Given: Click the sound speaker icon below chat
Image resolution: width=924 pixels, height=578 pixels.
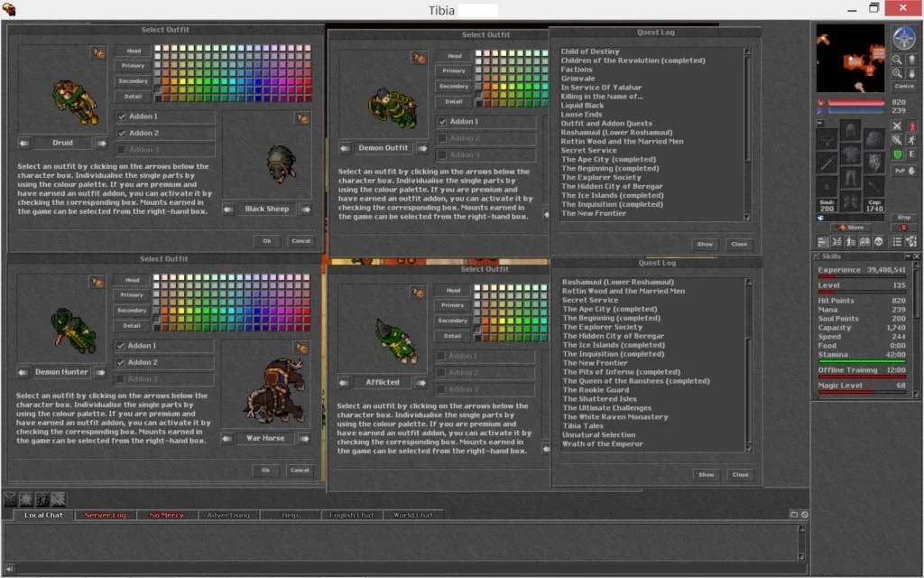Looking at the screenshot, I should (x=9, y=569).
